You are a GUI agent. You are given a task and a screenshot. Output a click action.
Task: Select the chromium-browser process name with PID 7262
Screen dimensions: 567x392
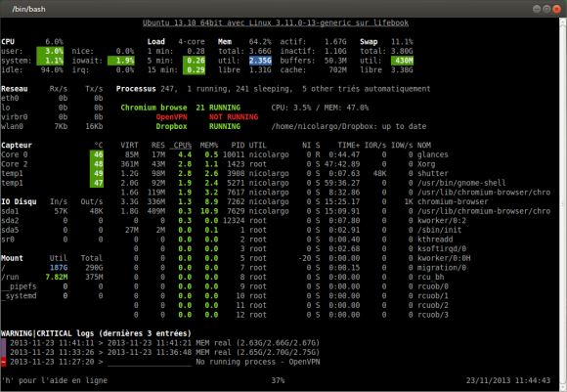pos(453,201)
